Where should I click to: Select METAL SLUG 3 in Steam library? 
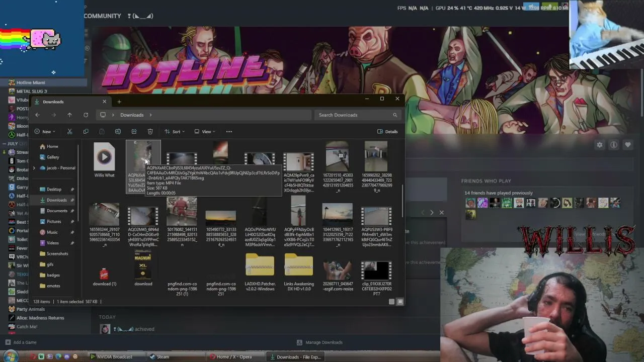31,92
